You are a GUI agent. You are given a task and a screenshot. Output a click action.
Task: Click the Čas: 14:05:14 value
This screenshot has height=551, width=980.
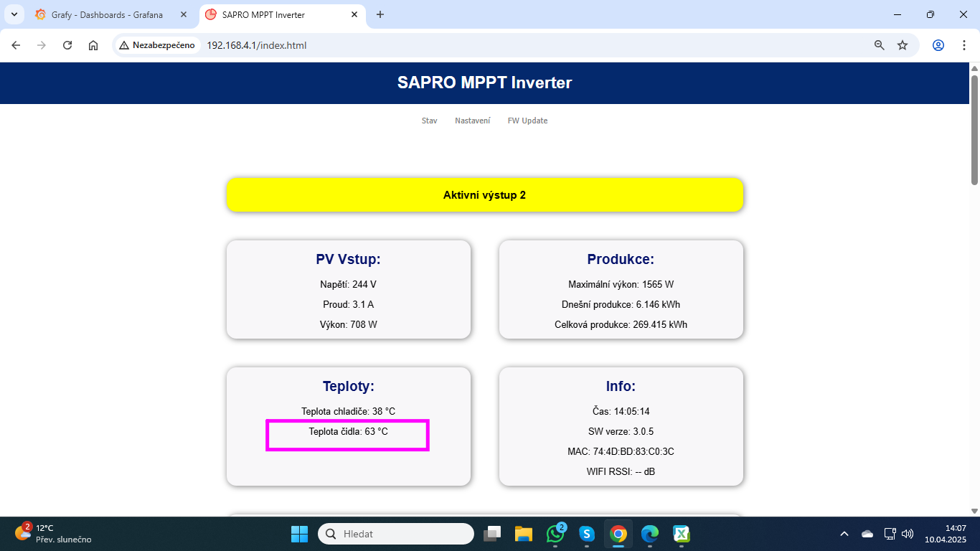pos(621,411)
